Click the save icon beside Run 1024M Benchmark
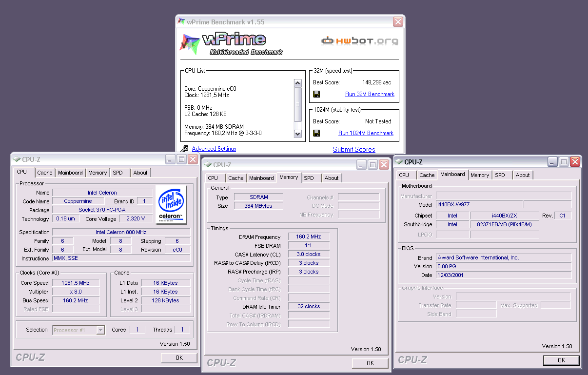Viewport: 588px width, 375px height. click(316, 133)
